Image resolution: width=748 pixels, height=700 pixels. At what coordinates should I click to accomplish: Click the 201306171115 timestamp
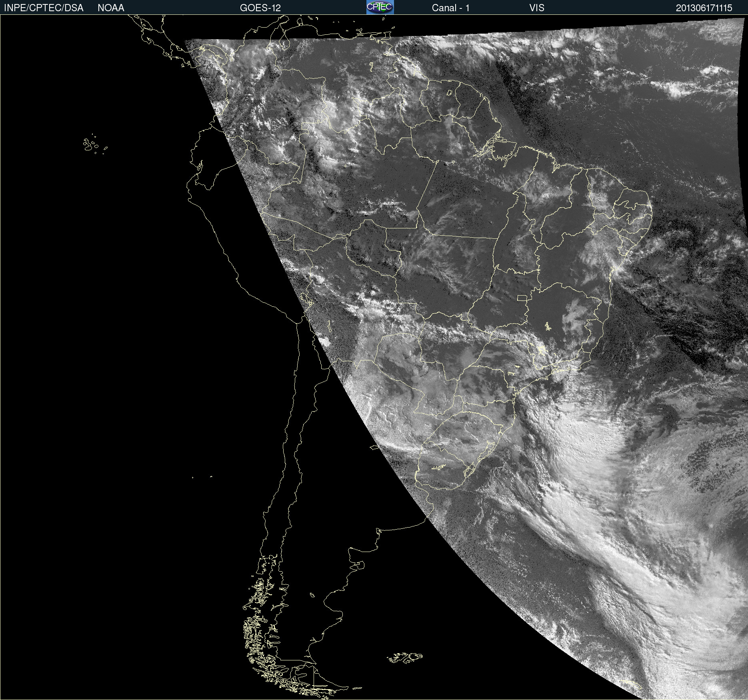(x=704, y=8)
